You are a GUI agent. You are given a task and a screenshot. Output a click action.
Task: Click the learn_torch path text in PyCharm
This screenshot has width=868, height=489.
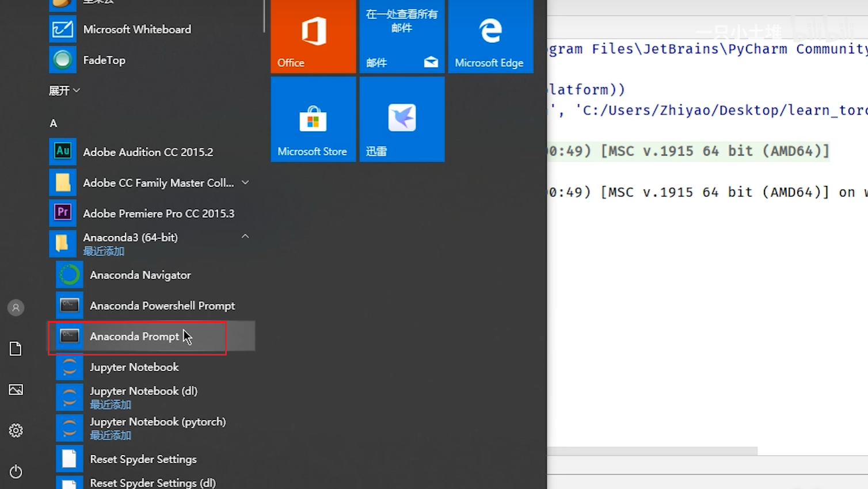click(x=722, y=110)
